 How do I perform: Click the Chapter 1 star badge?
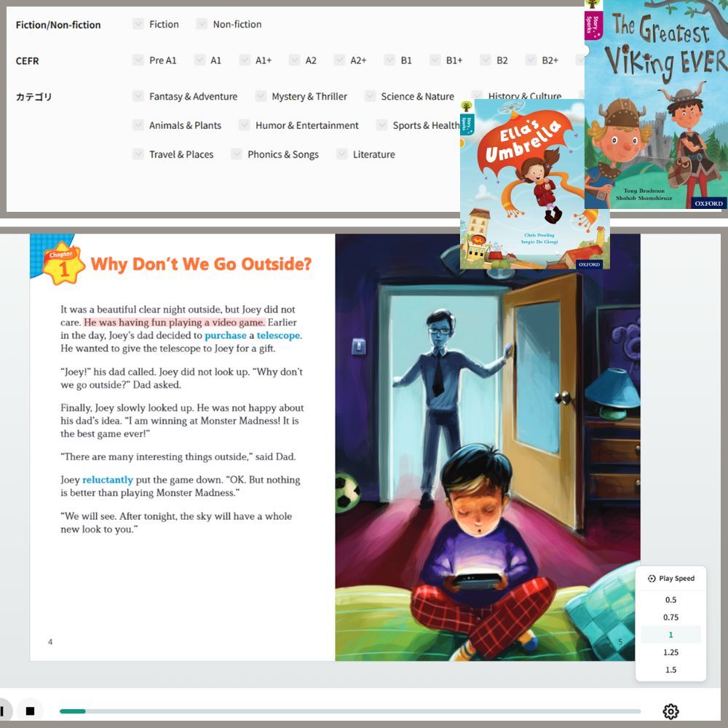tap(59, 263)
